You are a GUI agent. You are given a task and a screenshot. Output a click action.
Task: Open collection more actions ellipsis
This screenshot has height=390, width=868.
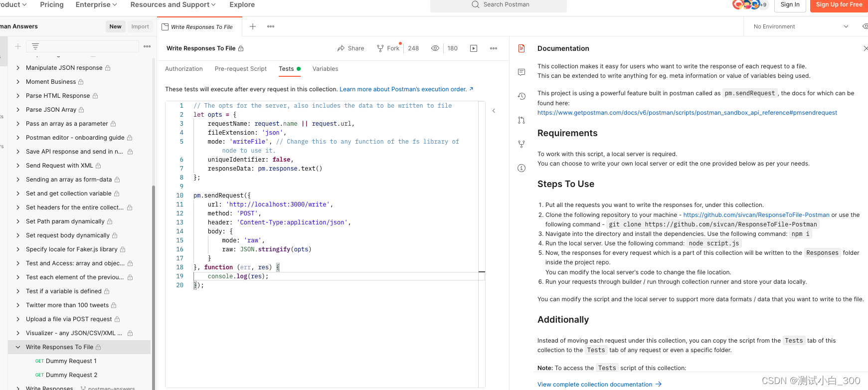pos(494,48)
